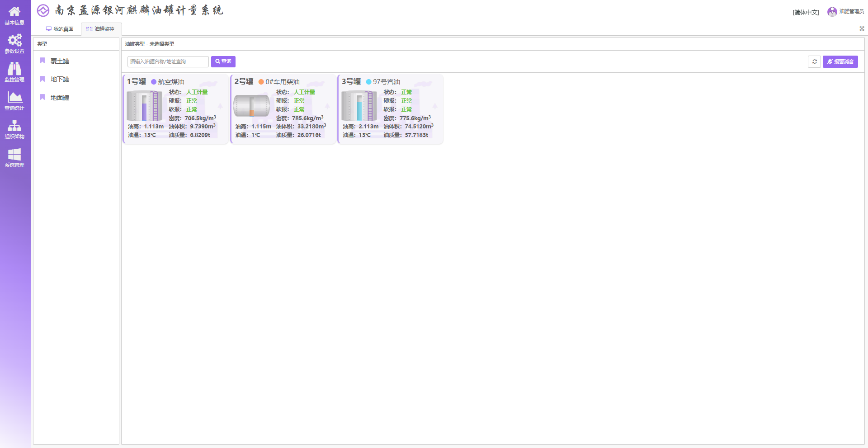This screenshot has height=448, width=868.
Task: Open 系统管理 windows-logo sidebar item
Action: tap(14, 158)
